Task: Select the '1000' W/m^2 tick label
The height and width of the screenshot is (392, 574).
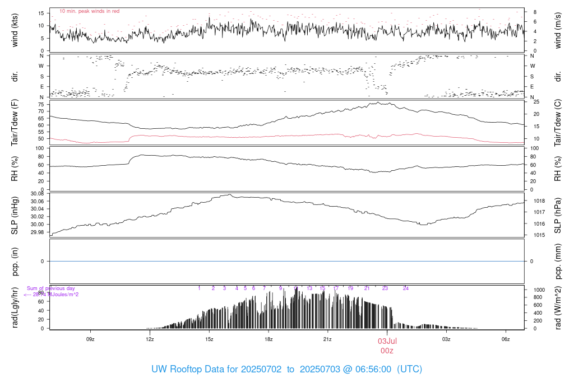Action: tap(539, 290)
